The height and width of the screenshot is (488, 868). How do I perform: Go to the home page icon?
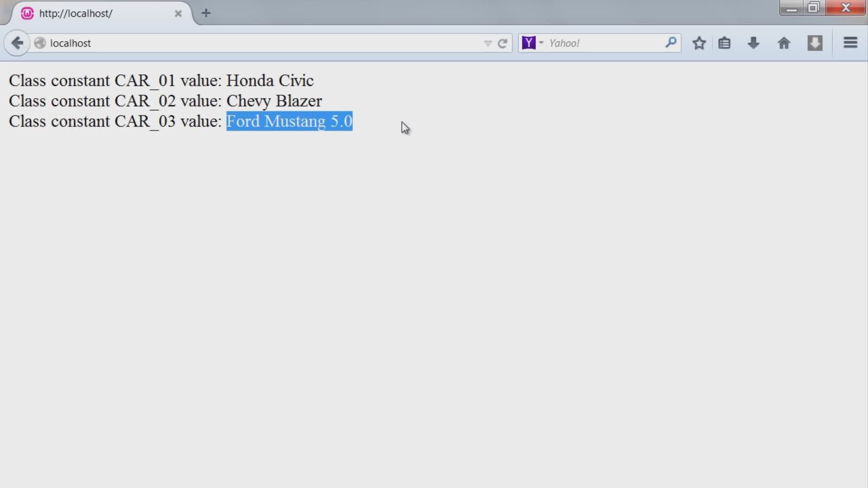(784, 43)
